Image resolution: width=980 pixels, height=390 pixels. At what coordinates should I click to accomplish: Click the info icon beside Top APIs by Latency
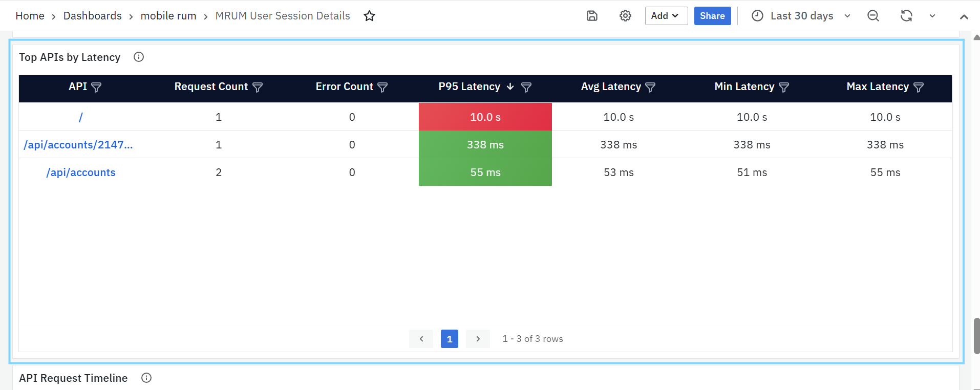(x=139, y=57)
